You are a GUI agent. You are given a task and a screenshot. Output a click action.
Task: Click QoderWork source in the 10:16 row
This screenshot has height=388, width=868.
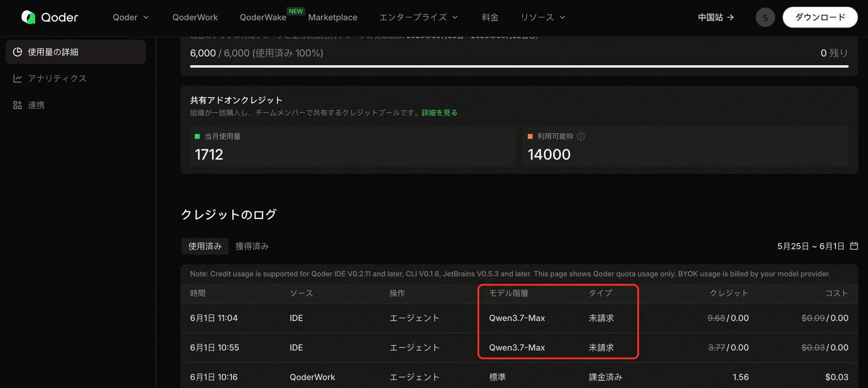click(x=312, y=377)
